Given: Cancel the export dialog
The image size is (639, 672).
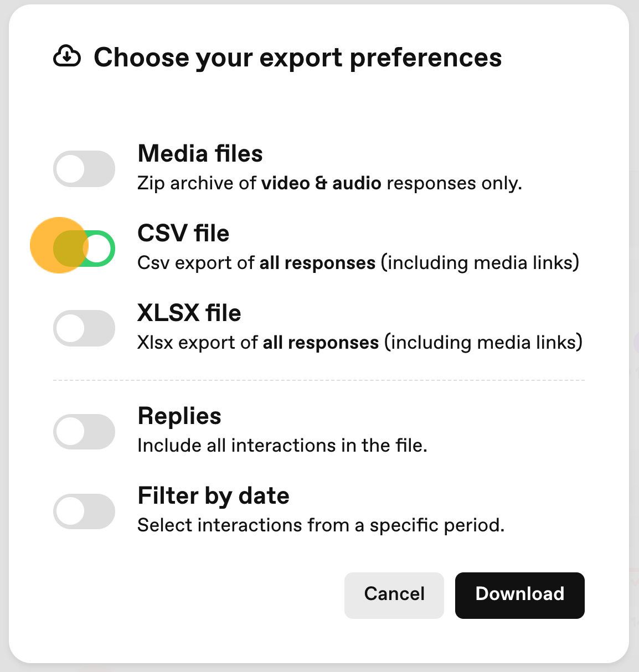Looking at the screenshot, I should 394,595.
